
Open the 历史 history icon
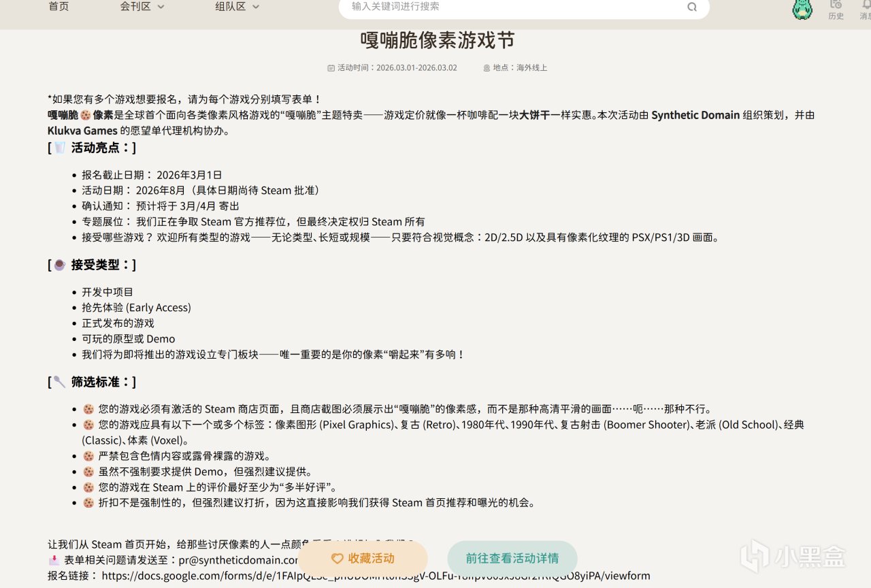836,10
